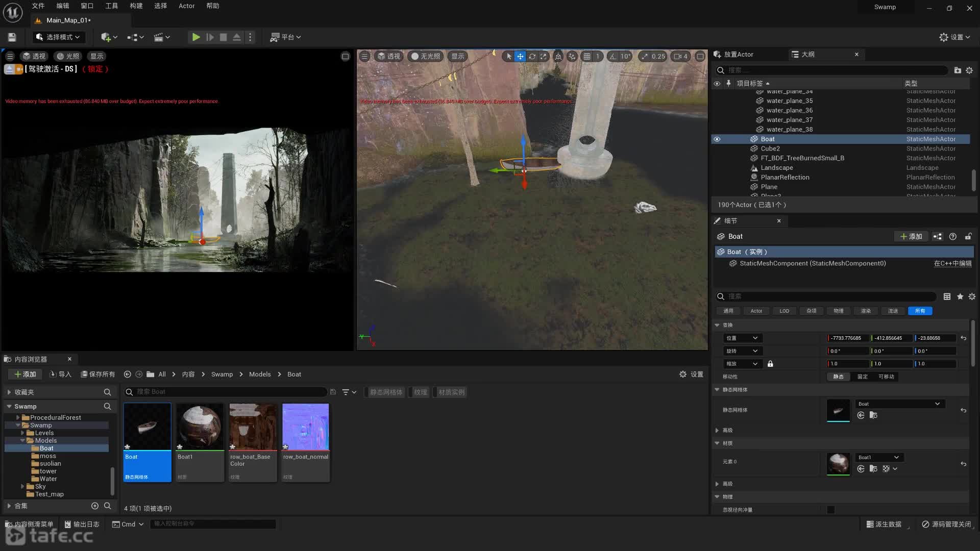980x551 pixels.
Task: Activate the select object cursor tool
Action: tap(508, 57)
